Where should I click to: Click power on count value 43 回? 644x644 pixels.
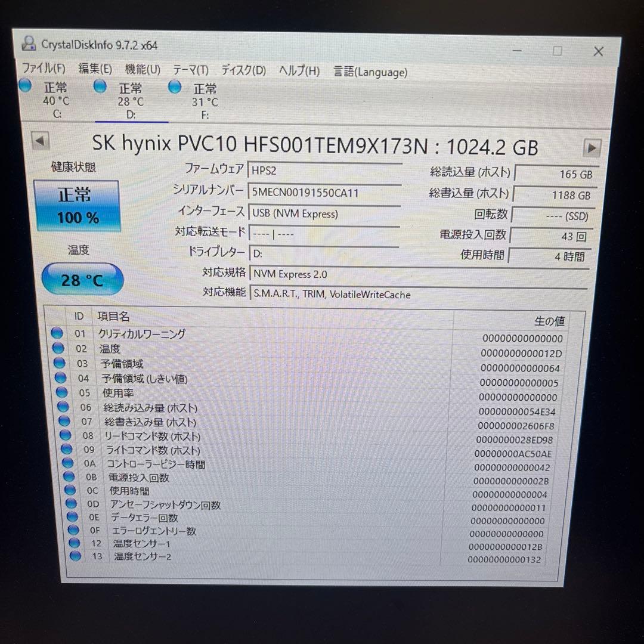coord(552,236)
